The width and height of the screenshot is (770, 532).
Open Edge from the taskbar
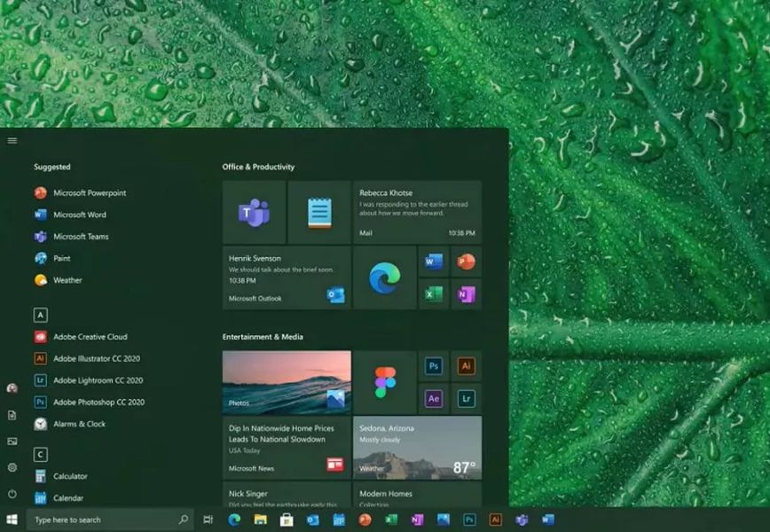click(x=234, y=520)
